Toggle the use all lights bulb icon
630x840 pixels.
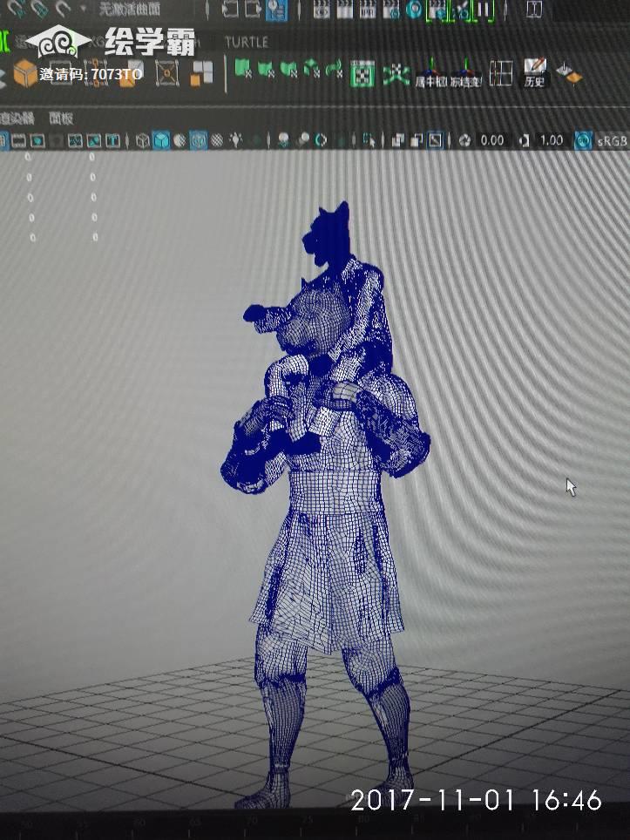click(236, 140)
